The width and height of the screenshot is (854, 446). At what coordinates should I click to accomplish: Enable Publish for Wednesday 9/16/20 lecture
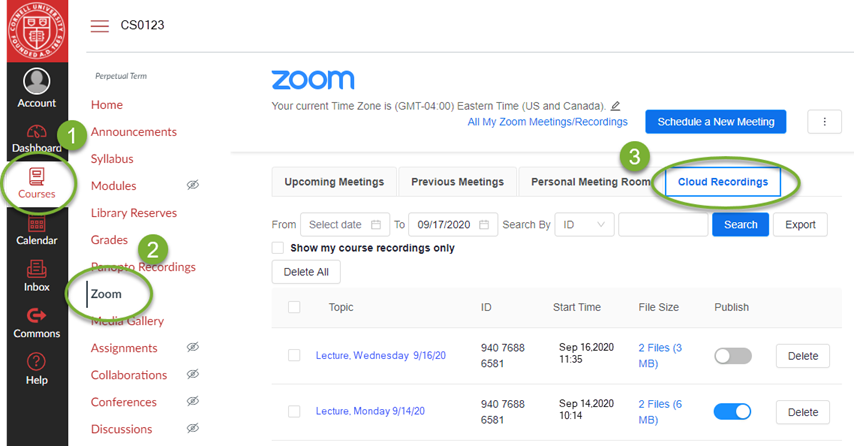[x=733, y=356]
